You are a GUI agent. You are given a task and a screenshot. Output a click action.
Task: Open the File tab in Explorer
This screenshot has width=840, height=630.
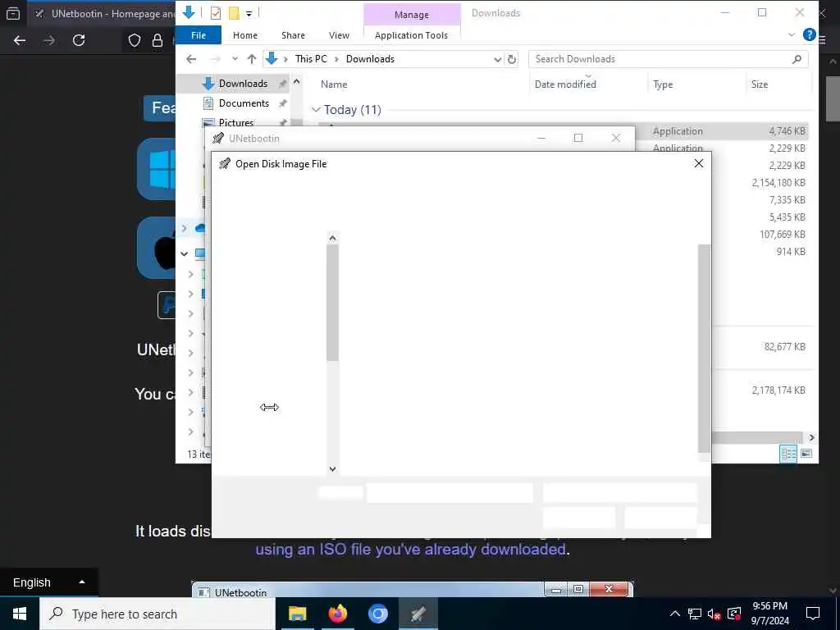click(x=199, y=35)
